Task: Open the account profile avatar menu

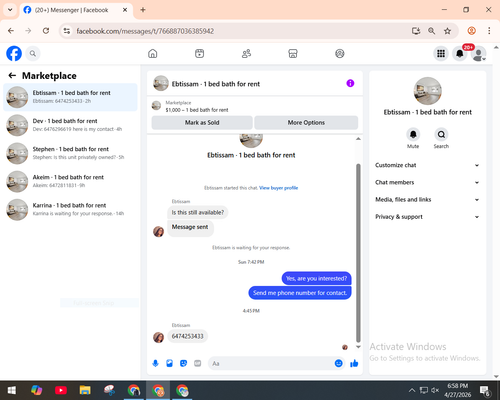Action: [479, 54]
